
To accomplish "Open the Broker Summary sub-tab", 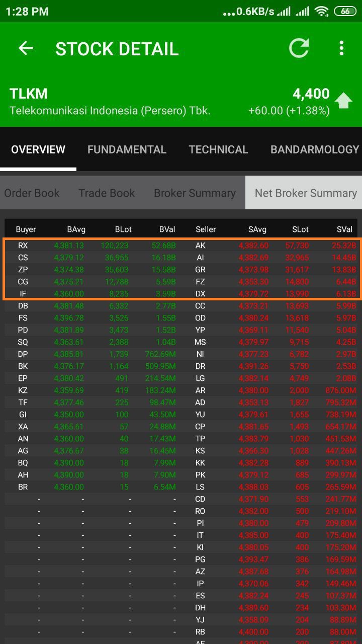I will click(195, 193).
